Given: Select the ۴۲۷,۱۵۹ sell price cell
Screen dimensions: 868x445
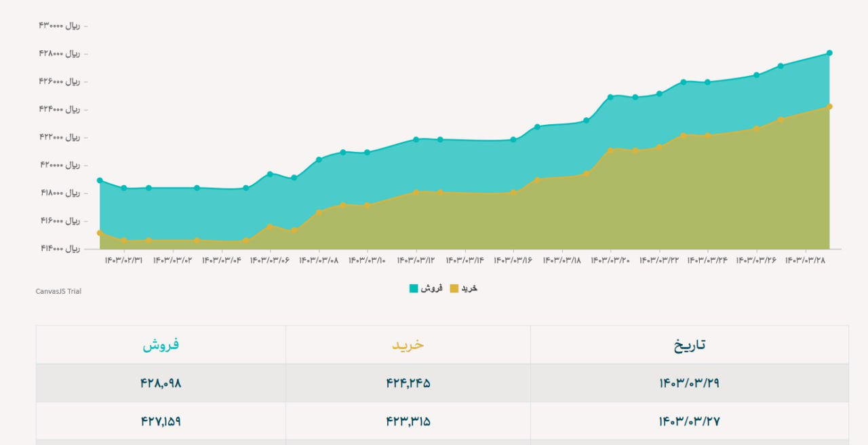Looking at the screenshot, I should 161,421.
